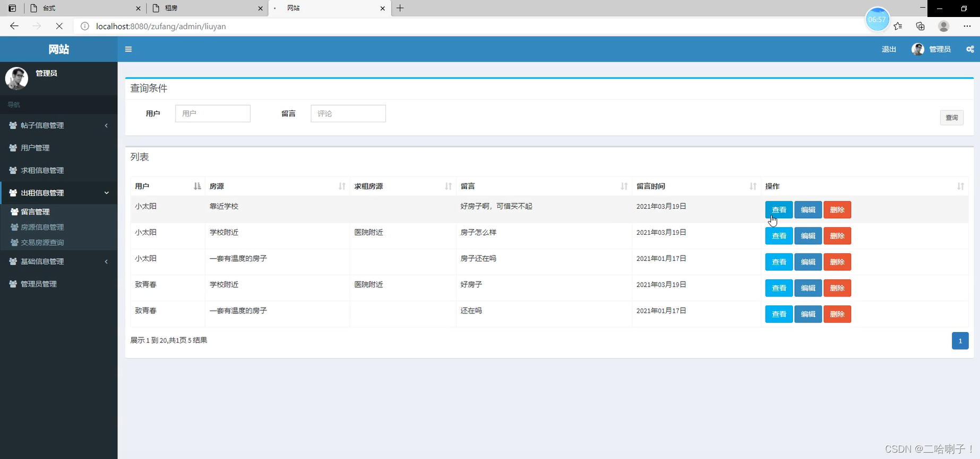Click the browser address bar URL

161,26
